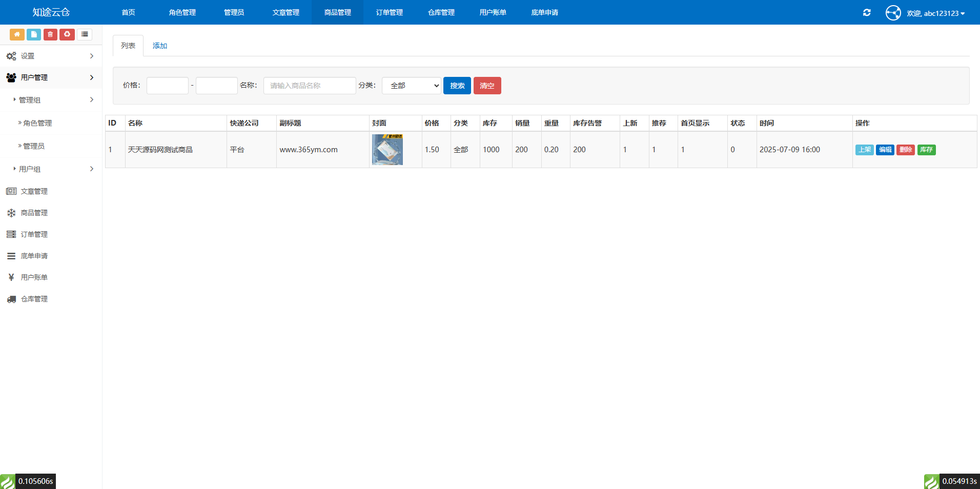
Task: Open the abc123123 user dropdown menu
Action: coord(935,13)
